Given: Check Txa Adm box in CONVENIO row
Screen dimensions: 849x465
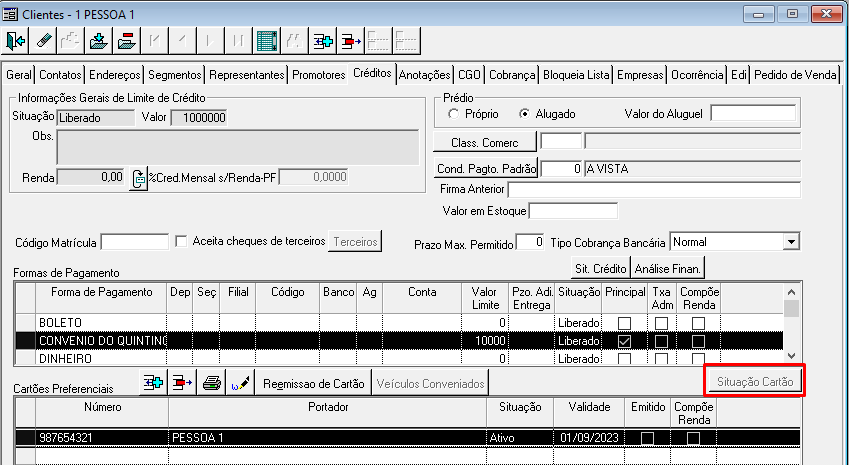Looking at the screenshot, I should point(661,341).
